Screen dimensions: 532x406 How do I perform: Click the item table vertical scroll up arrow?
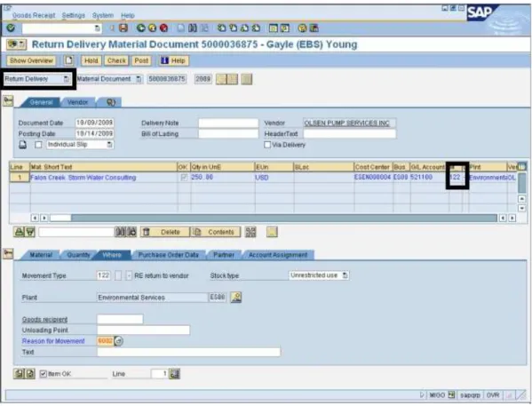(522, 199)
